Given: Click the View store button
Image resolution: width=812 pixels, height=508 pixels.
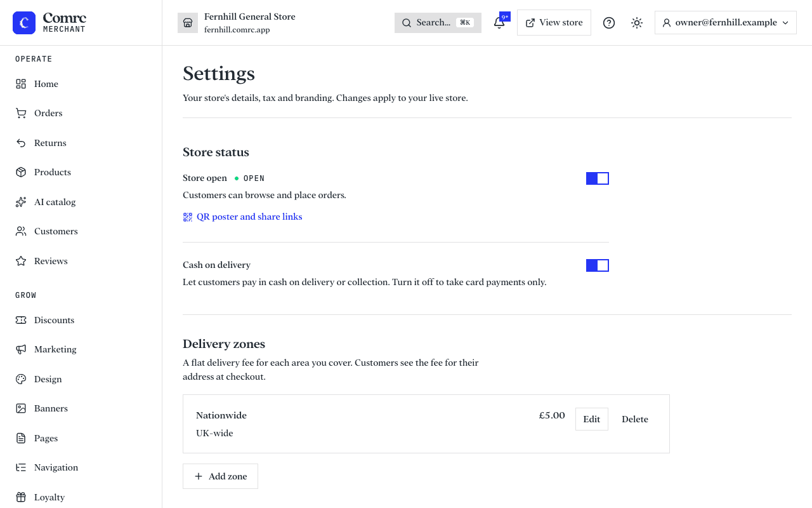Looking at the screenshot, I should [x=554, y=23].
